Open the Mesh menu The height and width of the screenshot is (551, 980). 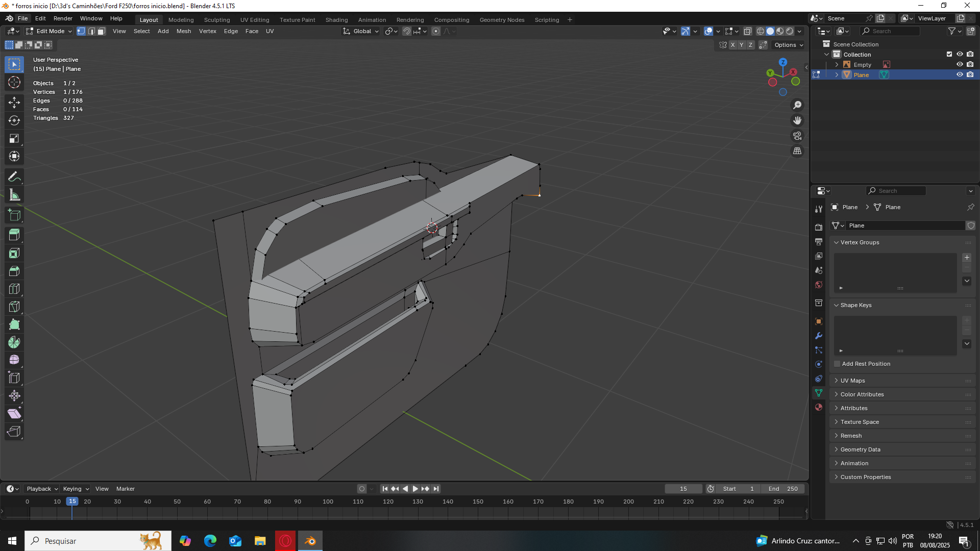coord(183,31)
